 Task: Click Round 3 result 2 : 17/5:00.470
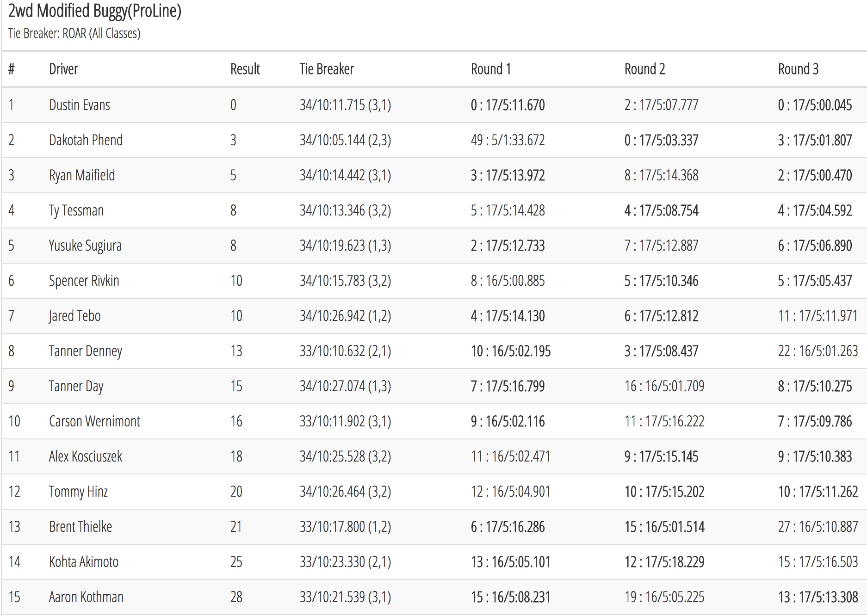[x=815, y=175]
